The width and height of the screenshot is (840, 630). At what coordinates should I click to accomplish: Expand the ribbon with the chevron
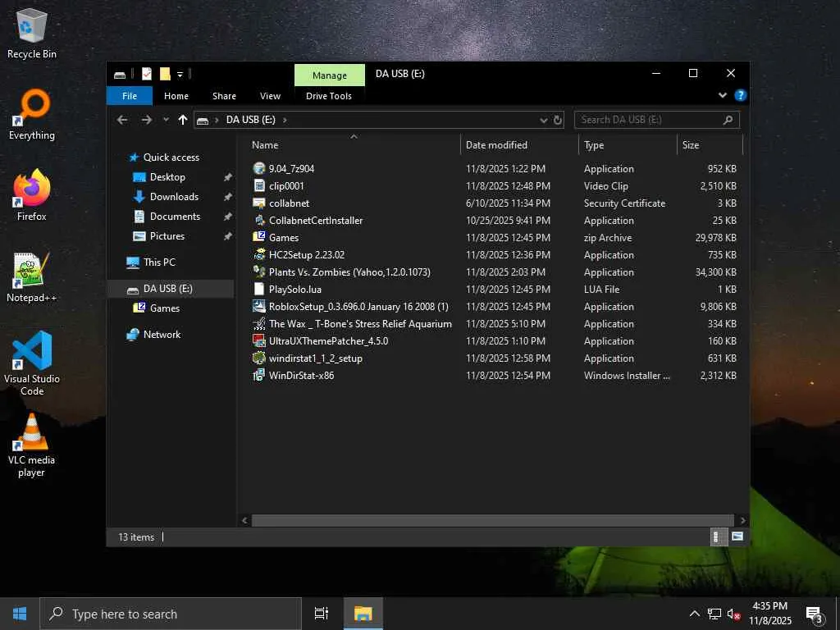click(722, 95)
